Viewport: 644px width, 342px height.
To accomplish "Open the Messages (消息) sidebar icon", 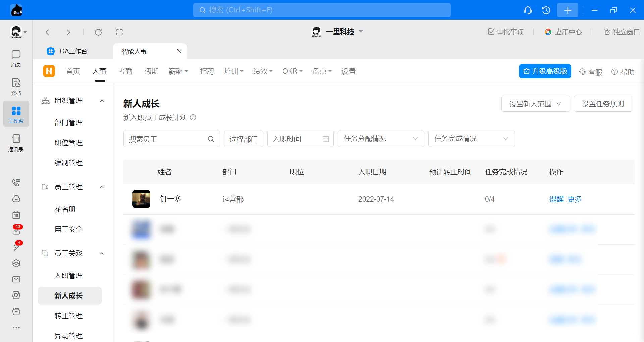I will 16,58.
